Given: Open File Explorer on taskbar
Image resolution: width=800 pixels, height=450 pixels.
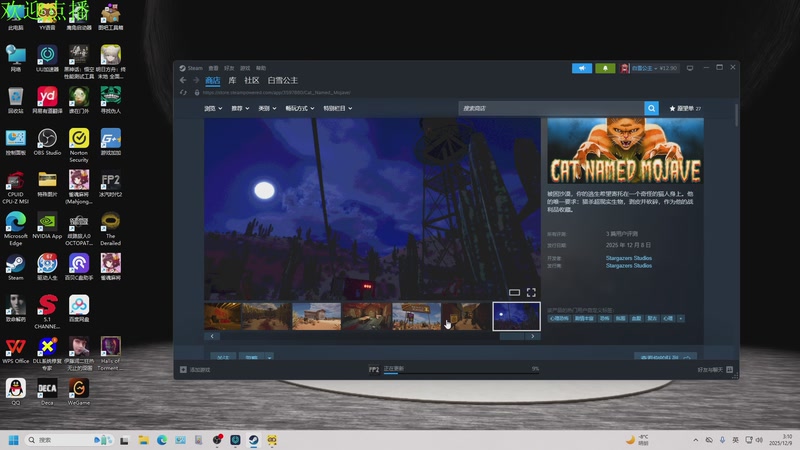Looking at the screenshot, I should (x=143, y=440).
